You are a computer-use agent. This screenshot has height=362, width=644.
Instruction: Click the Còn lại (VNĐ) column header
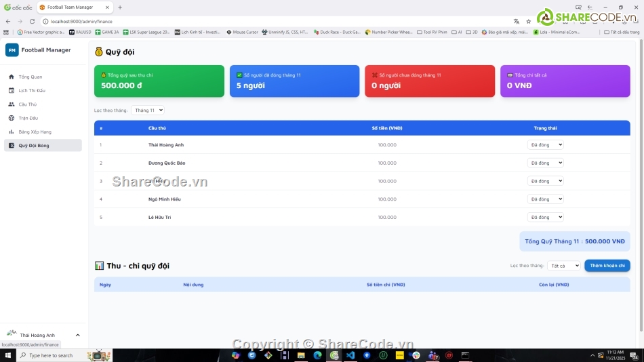click(554, 285)
